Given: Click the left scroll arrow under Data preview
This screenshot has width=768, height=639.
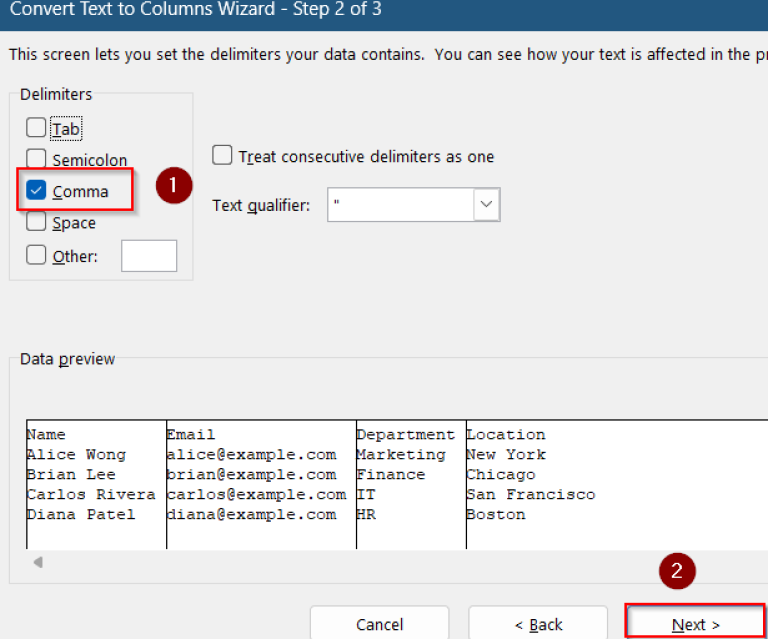Looking at the screenshot, I should click(x=38, y=563).
